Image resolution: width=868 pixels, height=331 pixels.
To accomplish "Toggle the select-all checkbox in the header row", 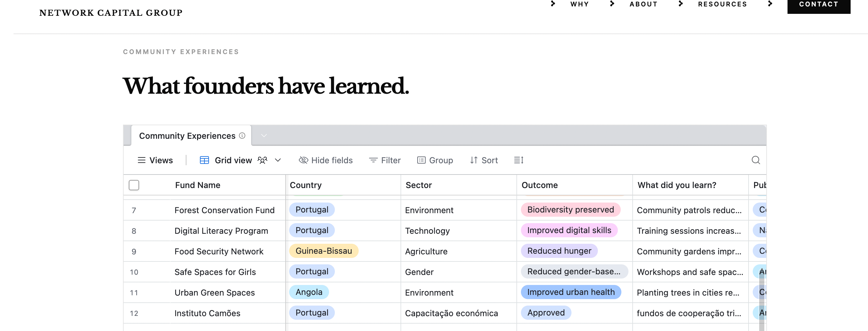I will click(x=134, y=185).
